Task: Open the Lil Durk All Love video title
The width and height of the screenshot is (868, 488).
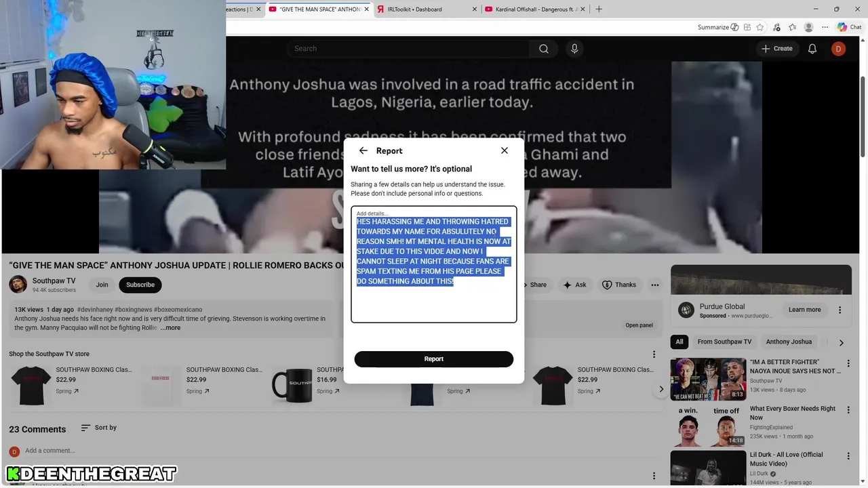Action: pos(786,459)
